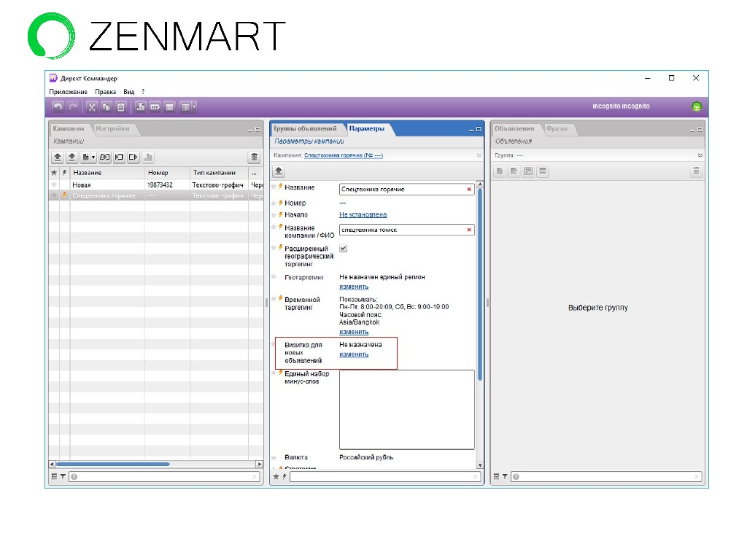
Task: Toggle the favorite star on Спецтехника горячие row
Action: 54,195
